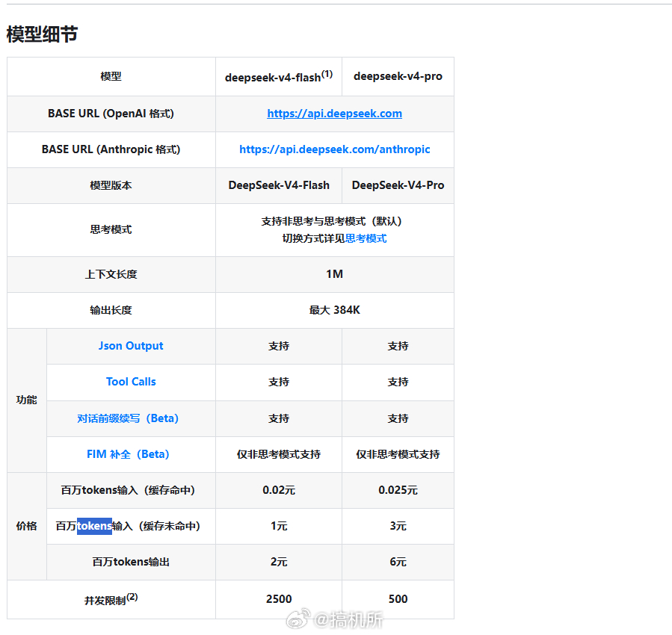Click the 500 concurrency value

click(x=398, y=599)
